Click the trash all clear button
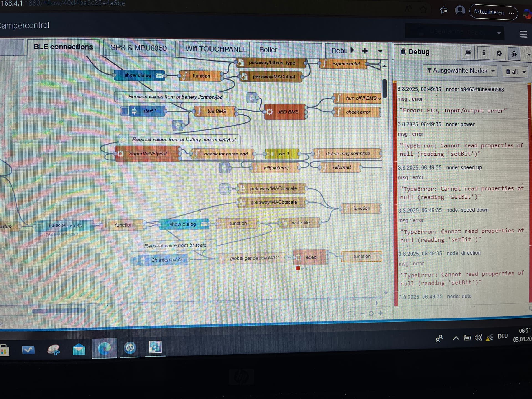This screenshot has width=532, height=399. click(x=512, y=71)
